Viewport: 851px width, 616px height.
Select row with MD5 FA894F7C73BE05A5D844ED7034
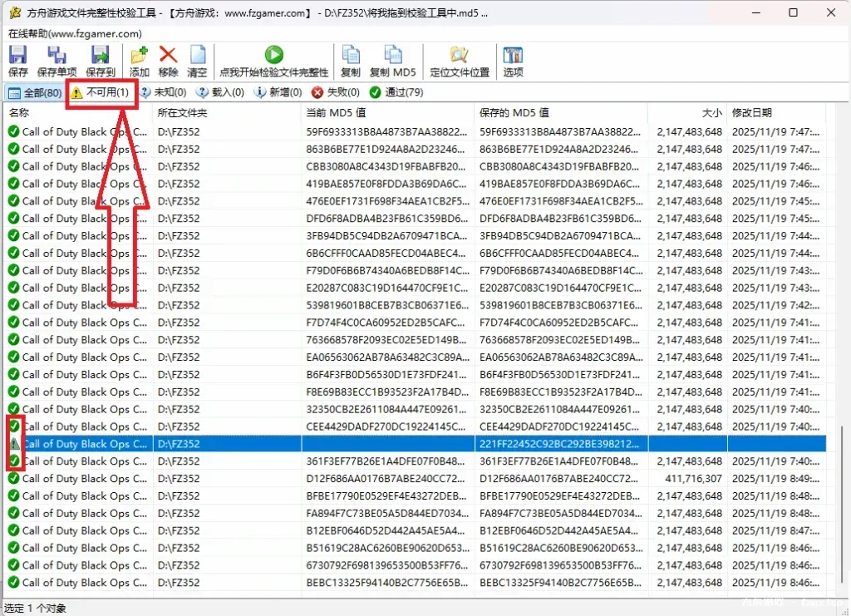click(416, 514)
